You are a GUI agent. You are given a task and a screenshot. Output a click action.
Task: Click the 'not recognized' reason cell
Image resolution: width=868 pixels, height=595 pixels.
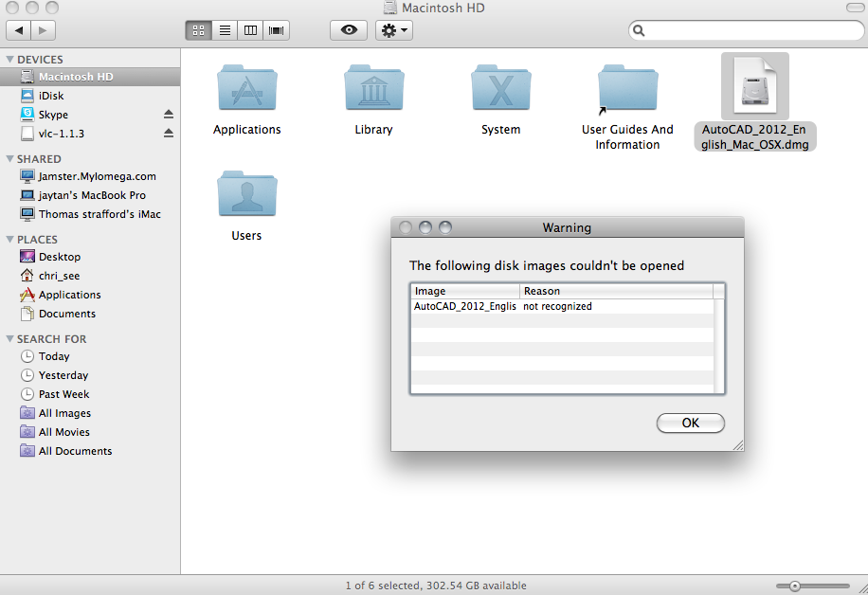click(x=557, y=306)
